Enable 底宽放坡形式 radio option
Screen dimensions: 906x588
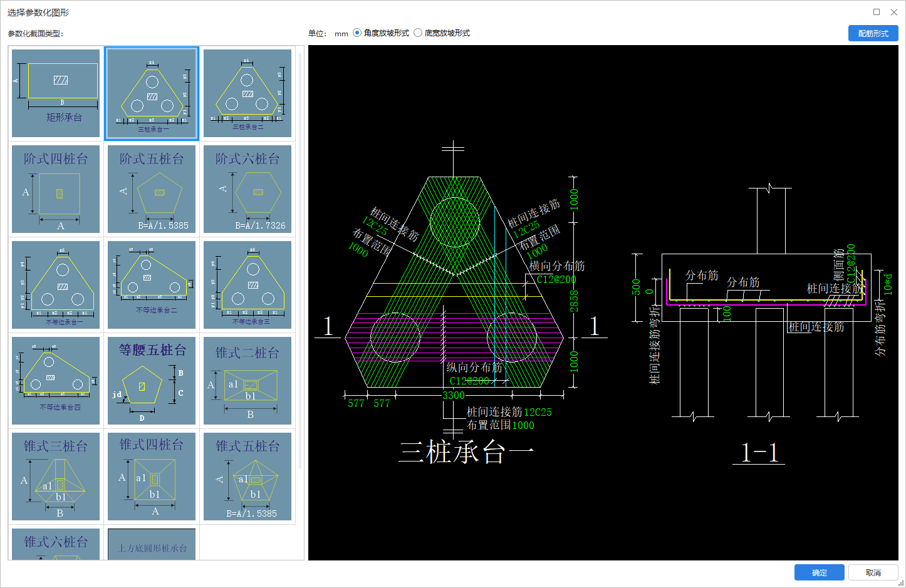pos(418,33)
